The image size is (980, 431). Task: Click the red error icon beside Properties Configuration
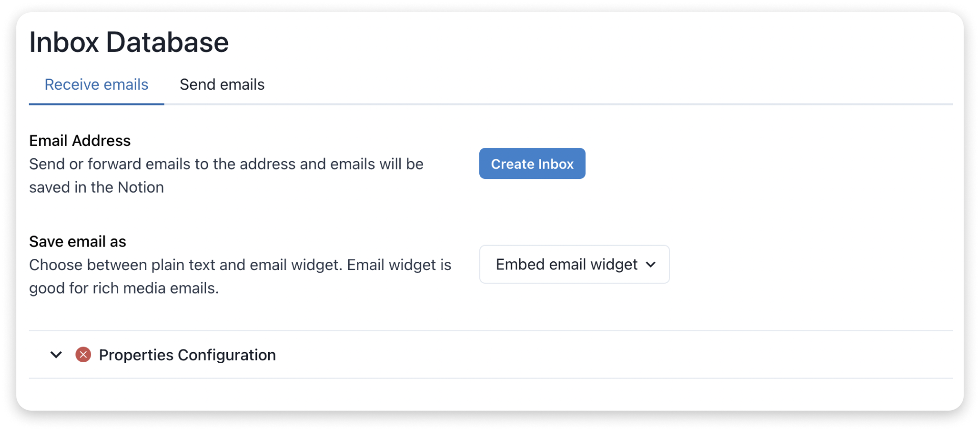[x=83, y=355]
